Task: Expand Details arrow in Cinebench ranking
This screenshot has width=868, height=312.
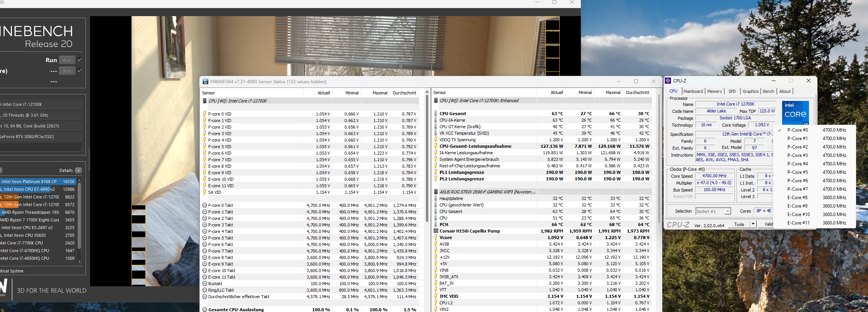Action: point(79,170)
